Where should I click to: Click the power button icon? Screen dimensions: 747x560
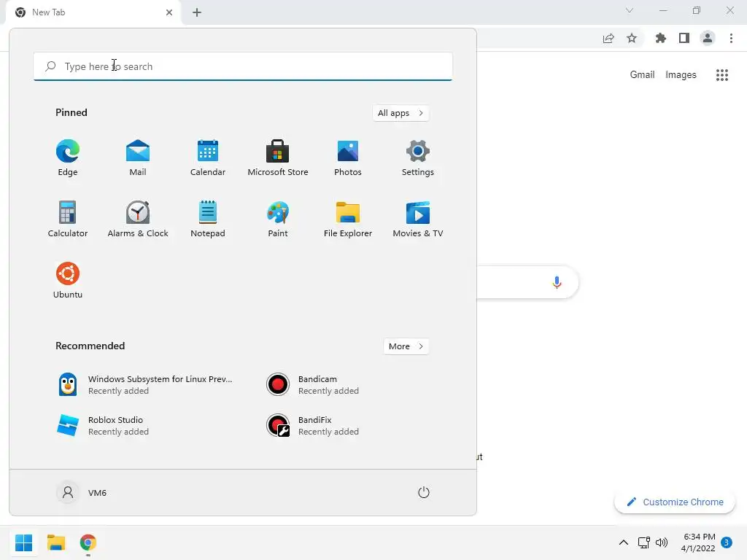tap(424, 492)
